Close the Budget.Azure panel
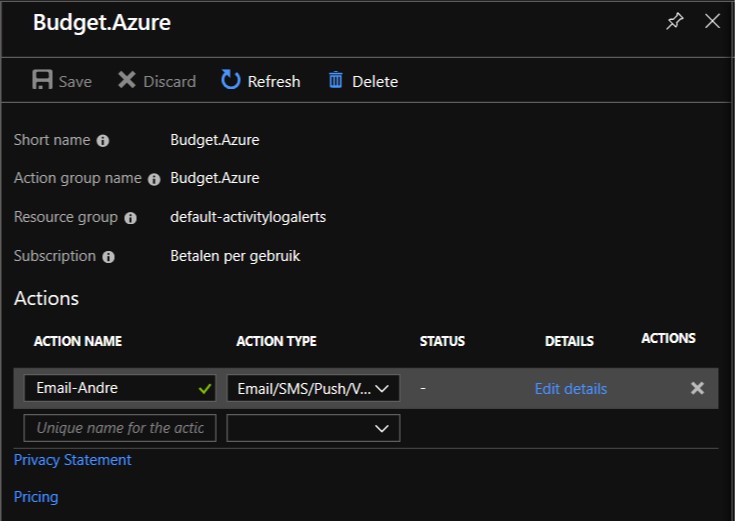The height and width of the screenshot is (521, 735). tap(712, 21)
